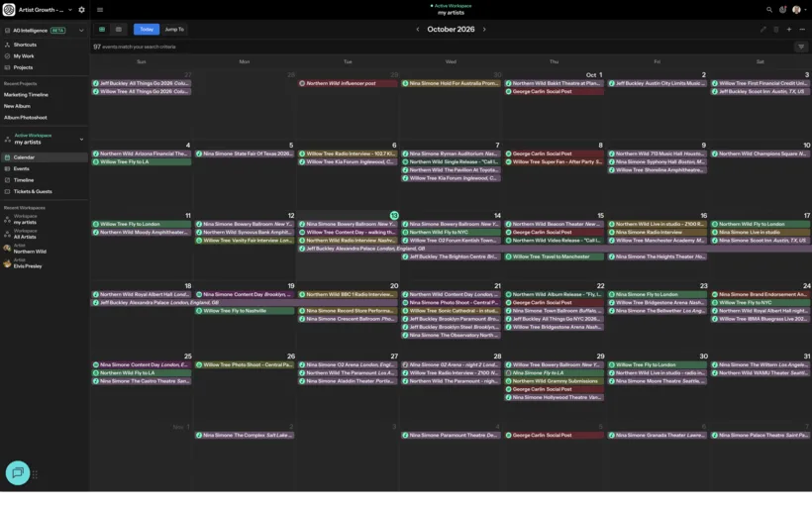The height and width of the screenshot is (508, 812).
Task: Toggle check circle on Willow Tree Travel to Manchester
Action: [x=509, y=256]
